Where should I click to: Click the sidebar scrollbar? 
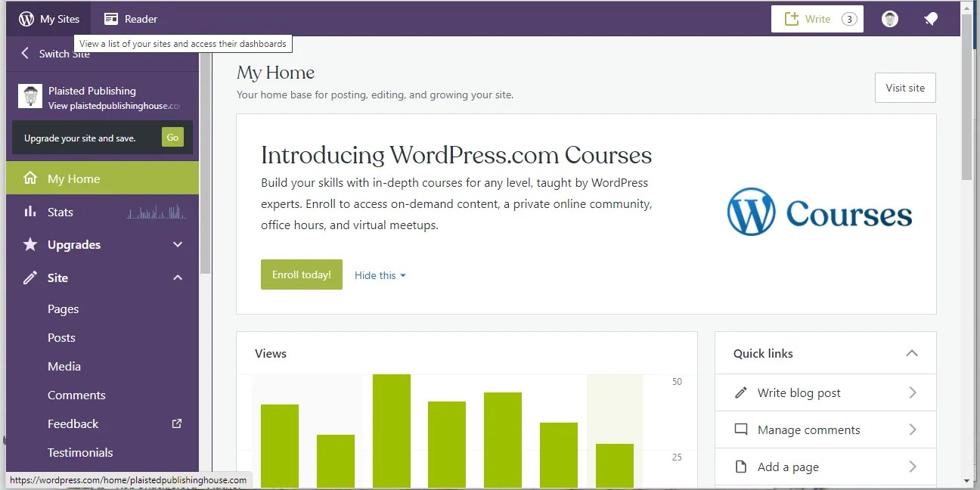205,164
